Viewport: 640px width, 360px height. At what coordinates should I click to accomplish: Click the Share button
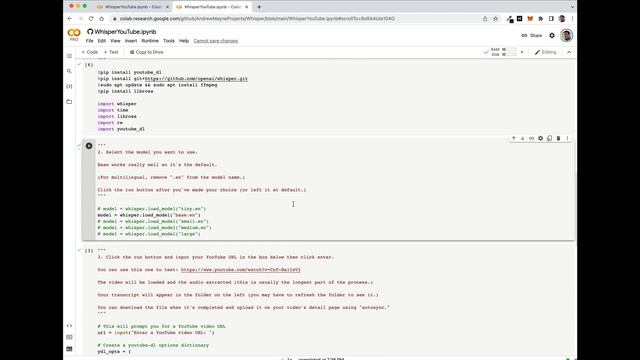click(x=531, y=36)
